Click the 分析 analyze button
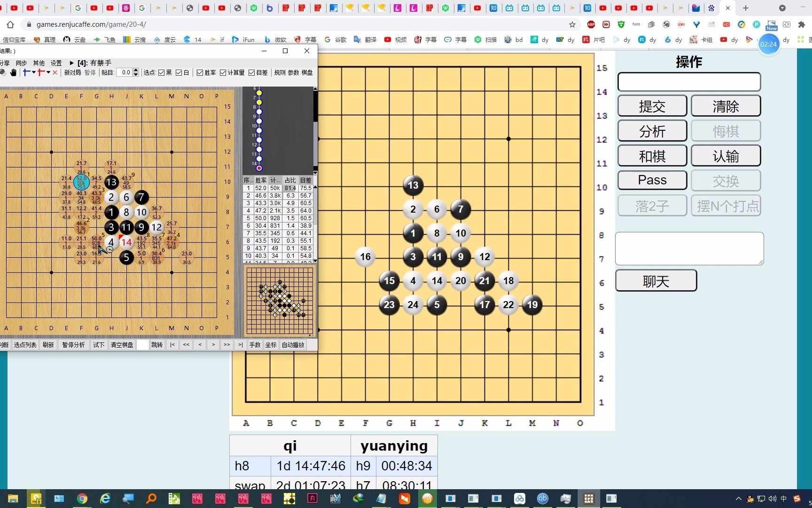This screenshot has height=508, width=812. (x=652, y=131)
